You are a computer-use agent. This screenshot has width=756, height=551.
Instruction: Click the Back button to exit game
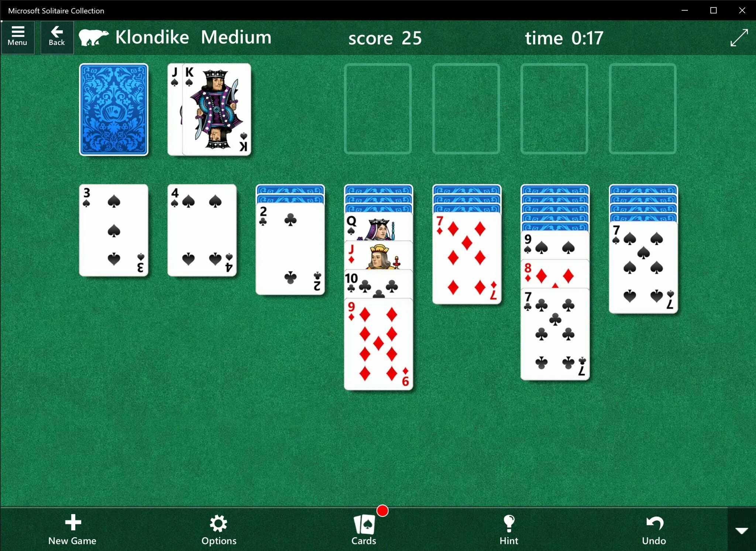[x=56, y=37]
